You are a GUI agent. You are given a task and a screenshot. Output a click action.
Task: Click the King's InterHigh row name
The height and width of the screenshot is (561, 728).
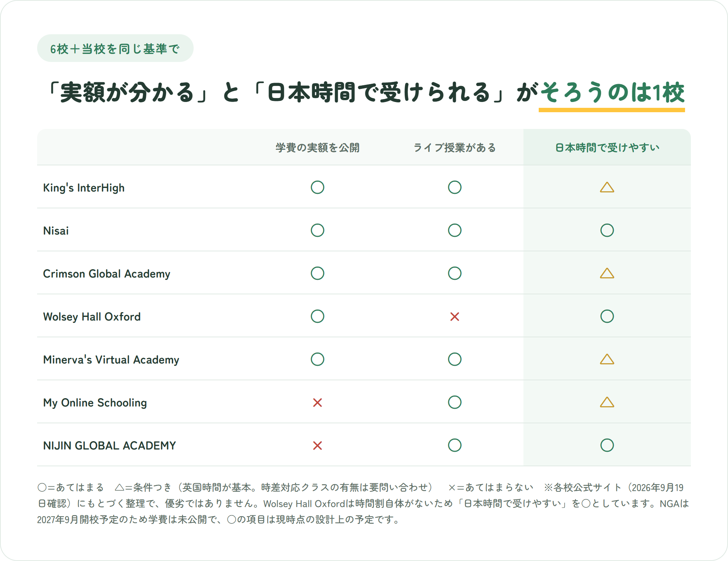(x=84, y=188)
